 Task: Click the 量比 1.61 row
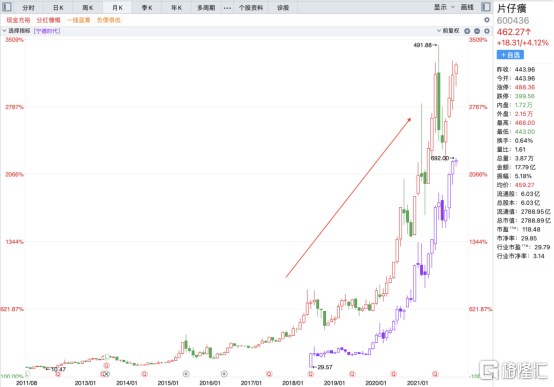point(511,149)
